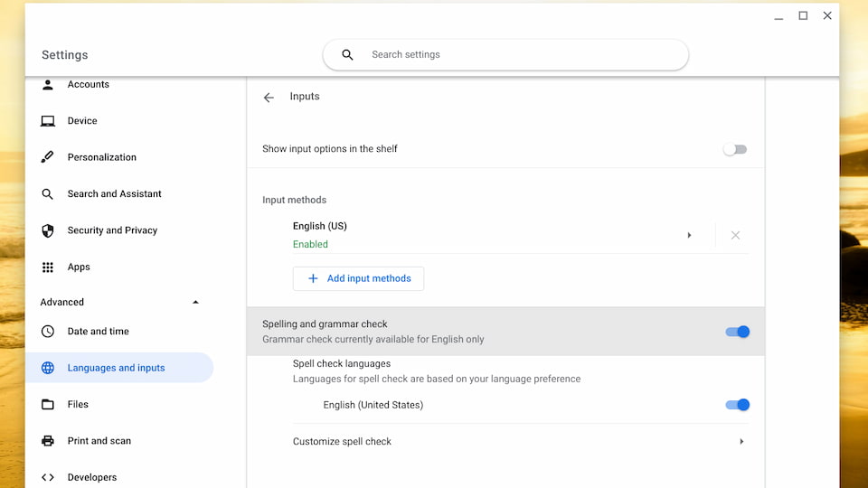Focus the Search settings field
This screenshot has height=488, width=868.
coord(505,55)
